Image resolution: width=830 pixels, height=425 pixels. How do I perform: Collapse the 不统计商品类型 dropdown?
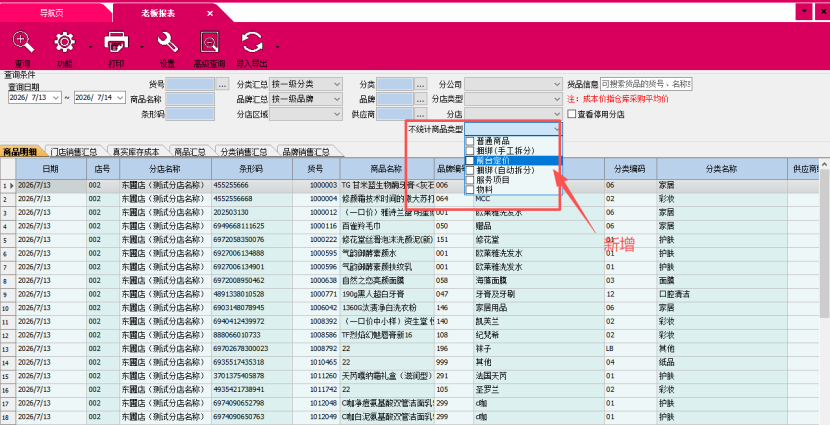556,129
